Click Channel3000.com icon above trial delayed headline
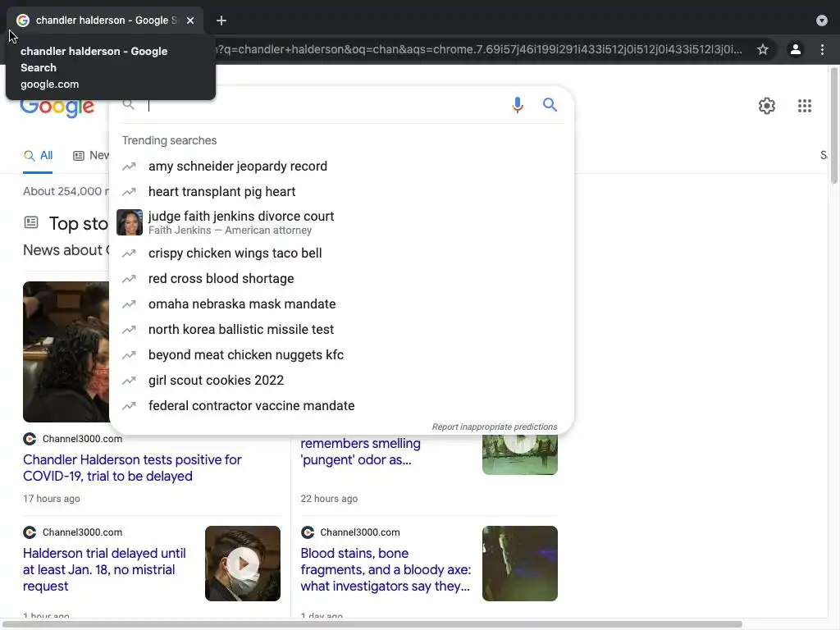 point(30,532)
